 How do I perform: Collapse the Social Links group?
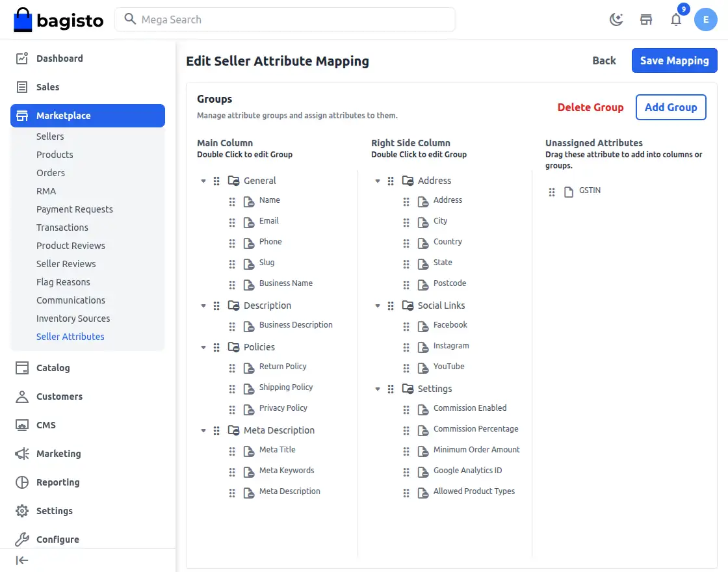click(377, 305)
